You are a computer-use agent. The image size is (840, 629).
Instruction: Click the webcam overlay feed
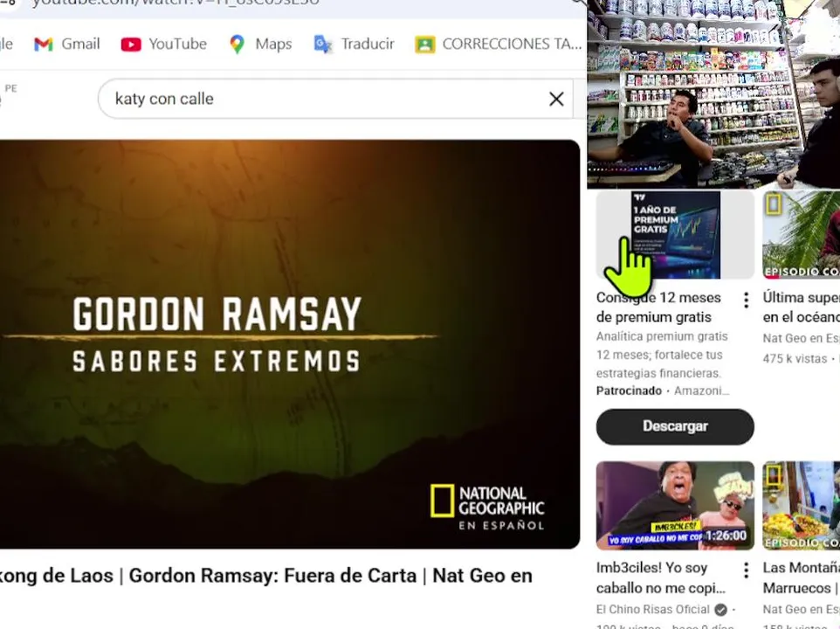click(x=713, y=93)
